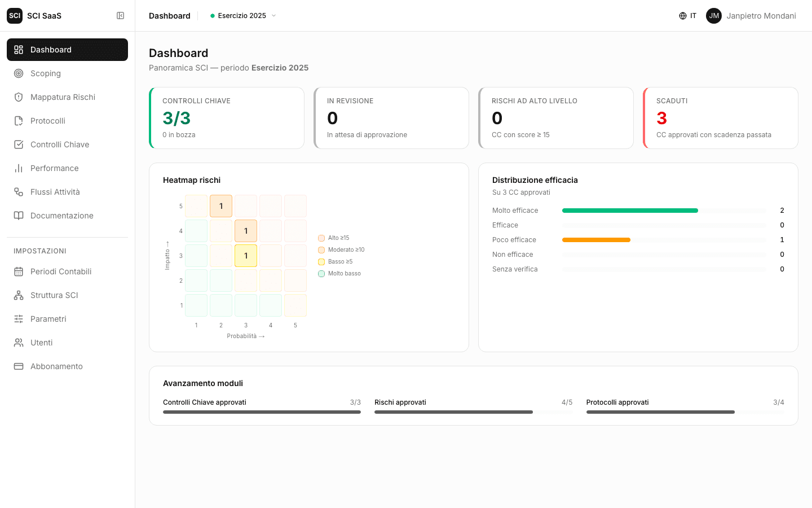The width and height of the screenshot is (812, 508).
Task: Click the Alto ≥15 legend swatch
Action: (x=321, y=238)
